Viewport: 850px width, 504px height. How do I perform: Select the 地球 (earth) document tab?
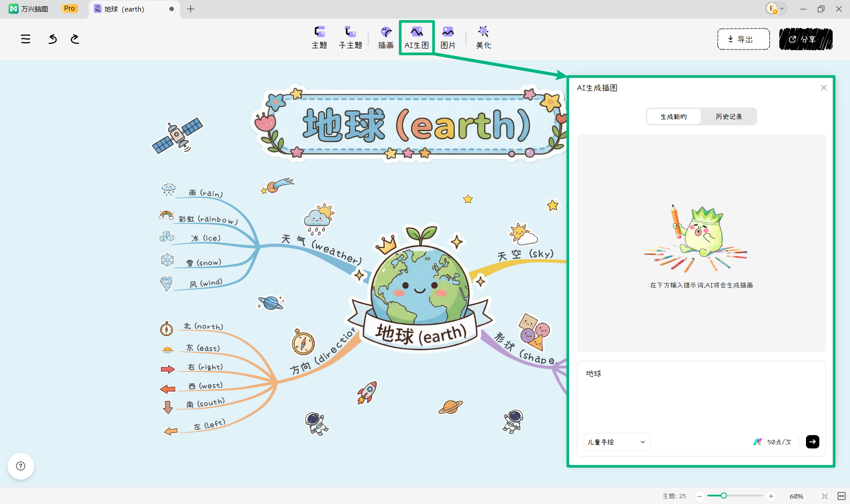(134, 9)
